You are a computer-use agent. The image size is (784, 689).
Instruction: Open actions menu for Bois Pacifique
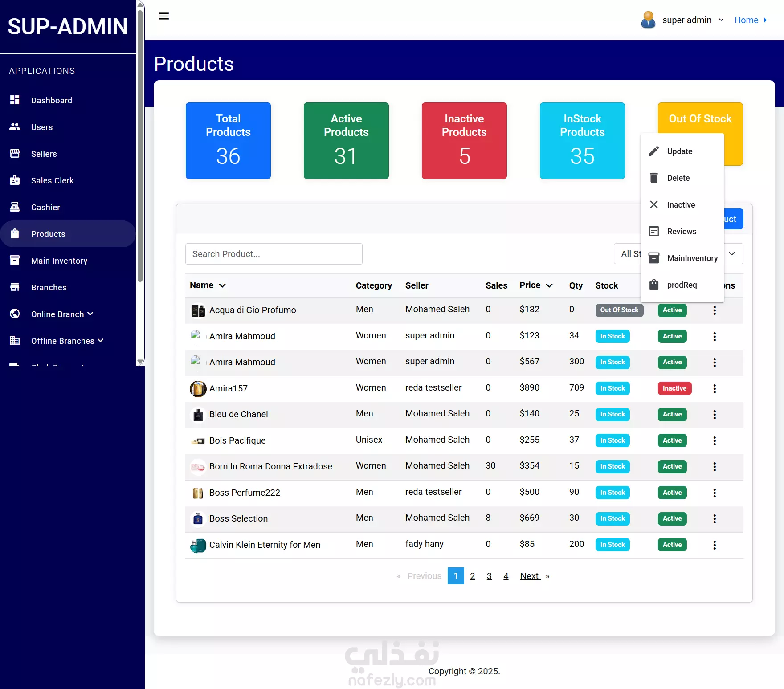pyautogui.click(x=715, y=441)
